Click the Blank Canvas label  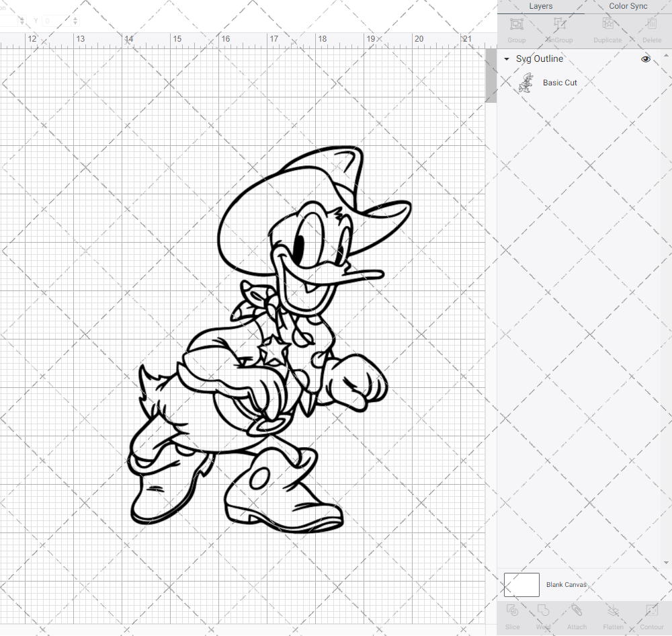(566, 584)
